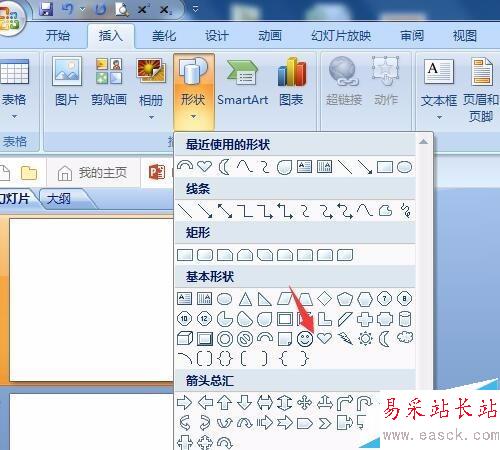Choose the arrow line in recently used shapes
Viewport: 500px width, 450px height.
[x=365, y=167]
